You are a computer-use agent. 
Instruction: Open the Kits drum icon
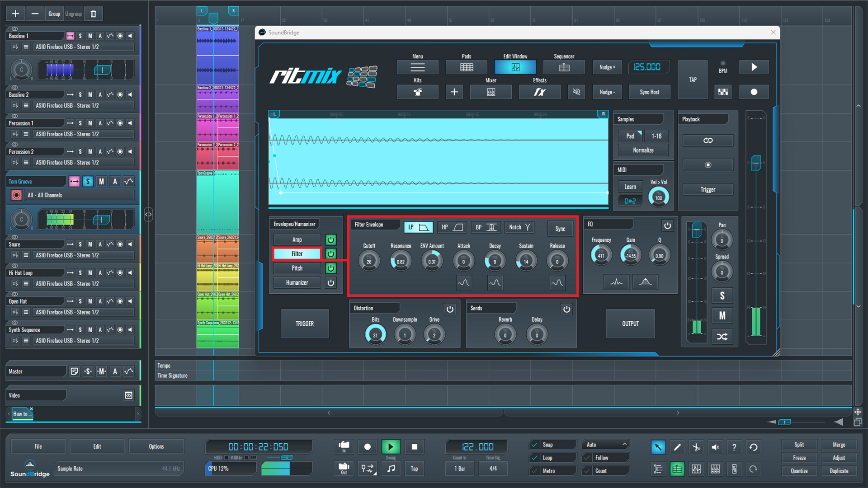(417, 92)
